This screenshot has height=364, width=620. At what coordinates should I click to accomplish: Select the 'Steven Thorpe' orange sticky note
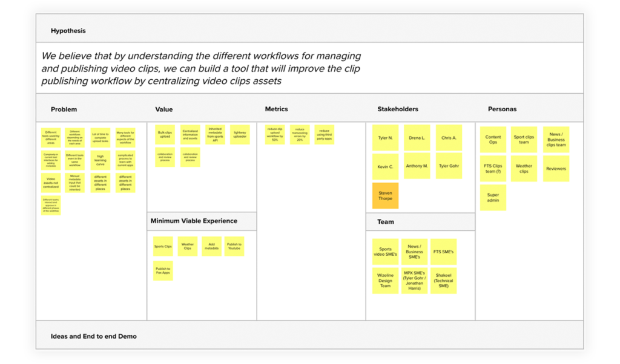coord(385,195)
